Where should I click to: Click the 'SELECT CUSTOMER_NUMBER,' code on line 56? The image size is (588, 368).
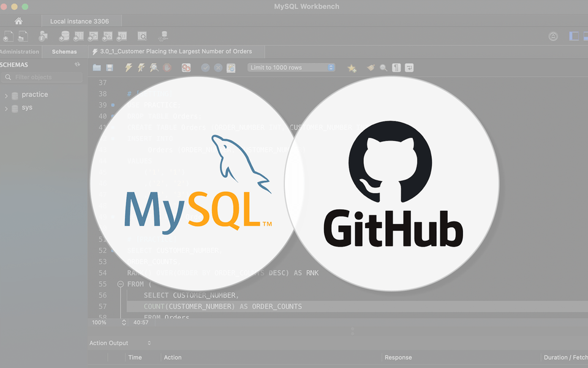[191, 295]
